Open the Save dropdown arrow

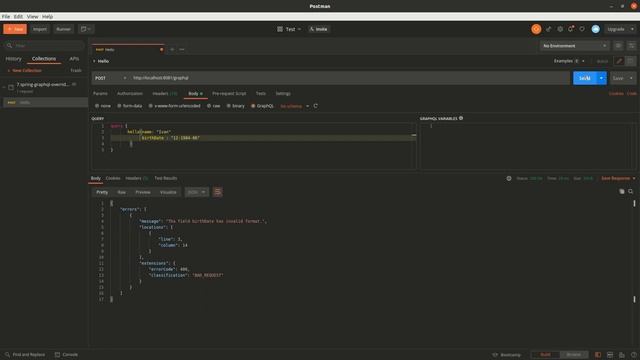631,78
